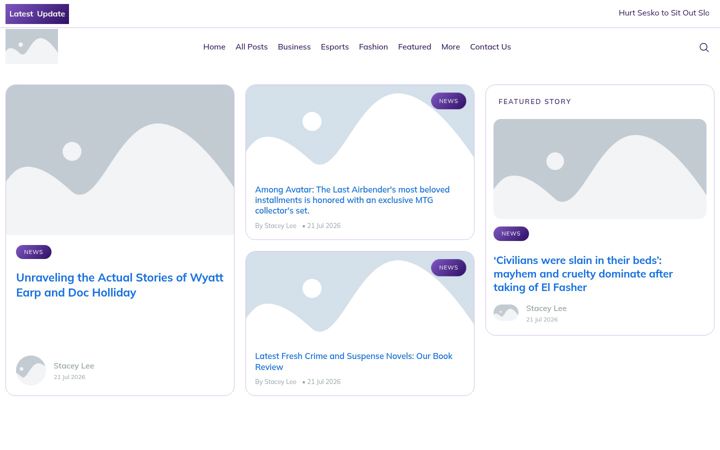Open the Hurt Sesko ticker headline

point(664,13)
